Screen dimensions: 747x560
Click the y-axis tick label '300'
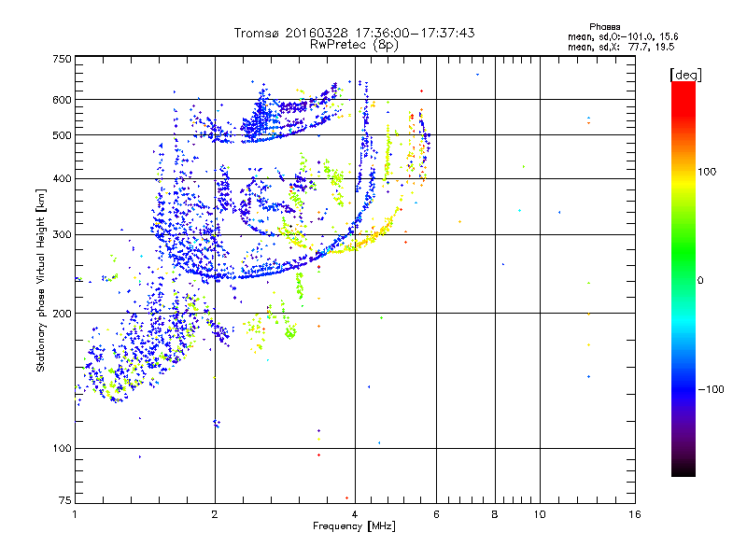pyautogui.click(x=63, y=234)
